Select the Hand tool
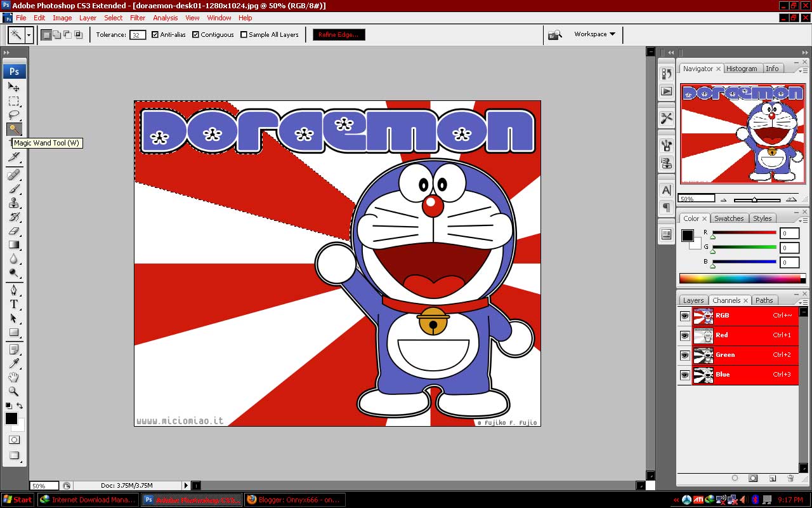Viewport: 812px width, 508px height. click(14, 378)
